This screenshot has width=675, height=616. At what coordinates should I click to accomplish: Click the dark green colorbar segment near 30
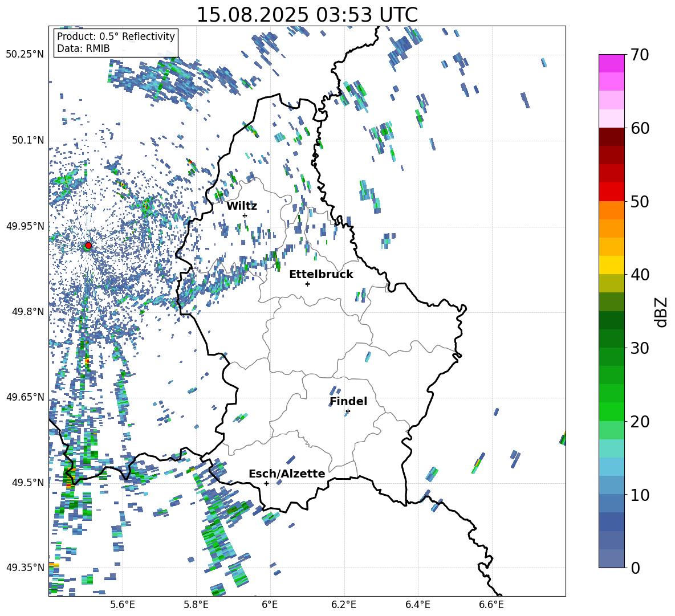611,338
